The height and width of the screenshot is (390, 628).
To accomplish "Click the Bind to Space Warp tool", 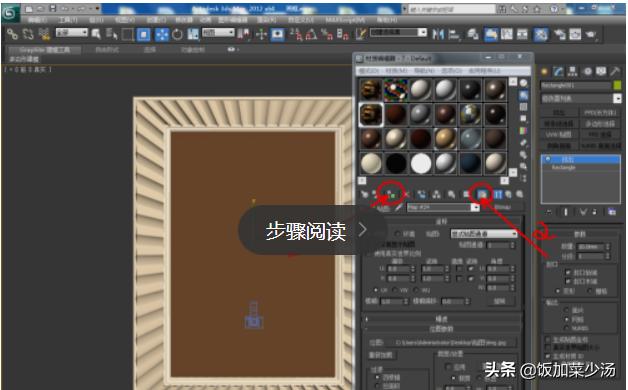I will point(44,34).
